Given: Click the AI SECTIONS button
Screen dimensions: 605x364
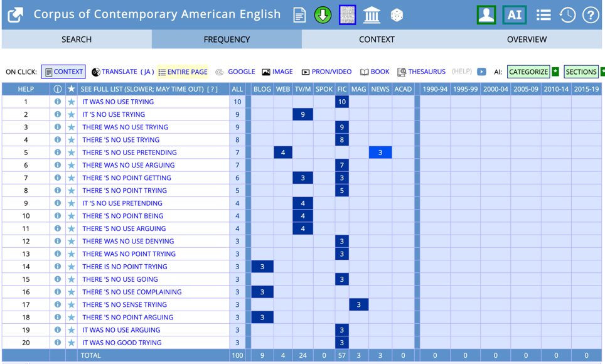Looking at the screenshot, I should pyautogui.click(x=581, y=72).
